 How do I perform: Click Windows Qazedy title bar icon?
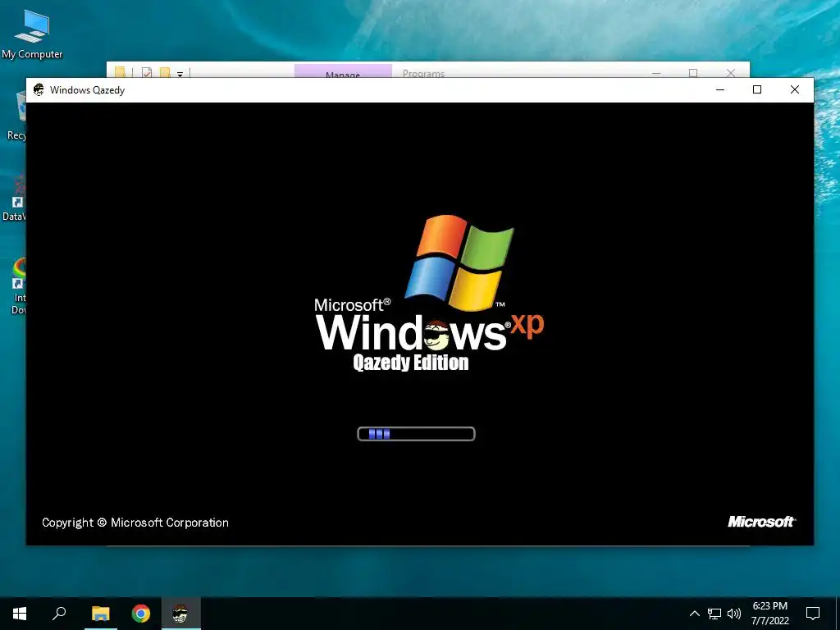39,89
